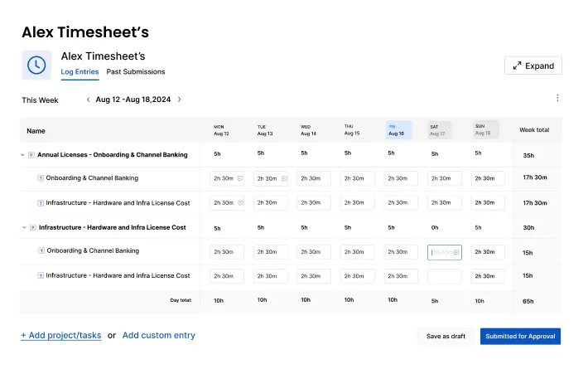
Task: Click the Add project/tasks link
Action: click(61, 336)
